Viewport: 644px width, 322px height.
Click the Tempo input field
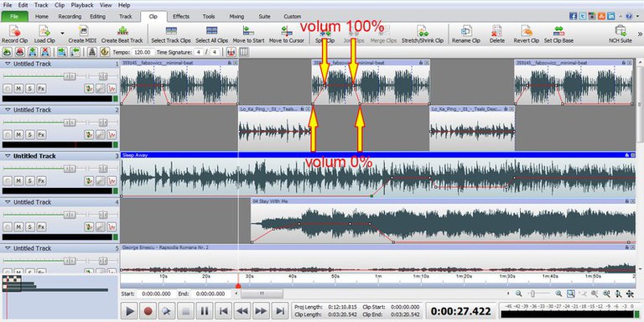[x=143, y=52]
